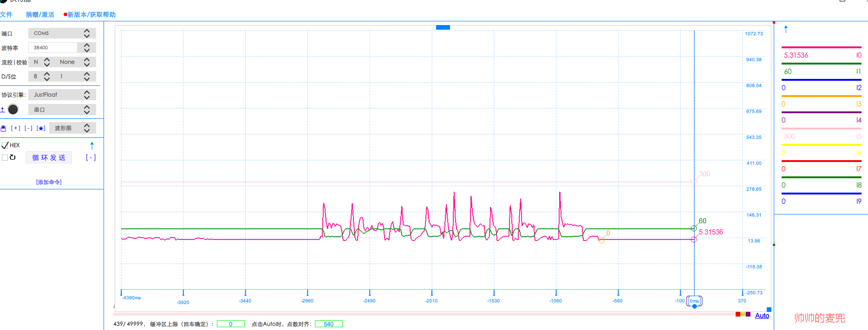The image size is (868, 330).
Task: Click the [-] button next to [★]
Action: point(28,128)
